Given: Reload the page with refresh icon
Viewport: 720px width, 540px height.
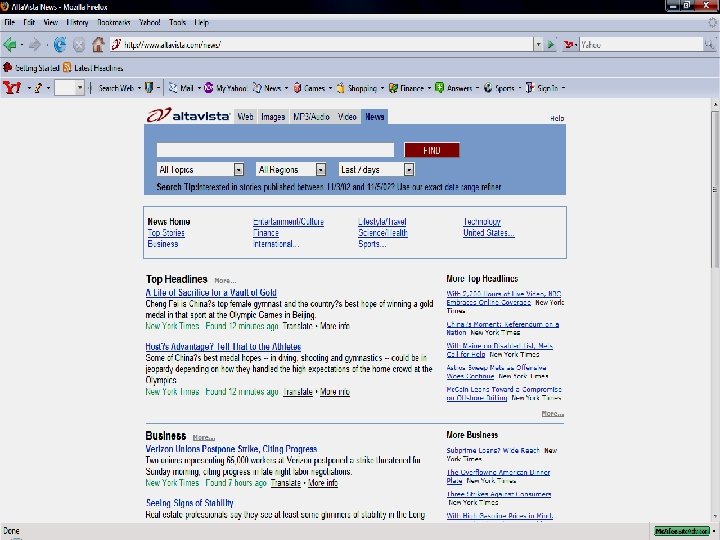Looking at the screenshot, I should click(x=60, y=45).
